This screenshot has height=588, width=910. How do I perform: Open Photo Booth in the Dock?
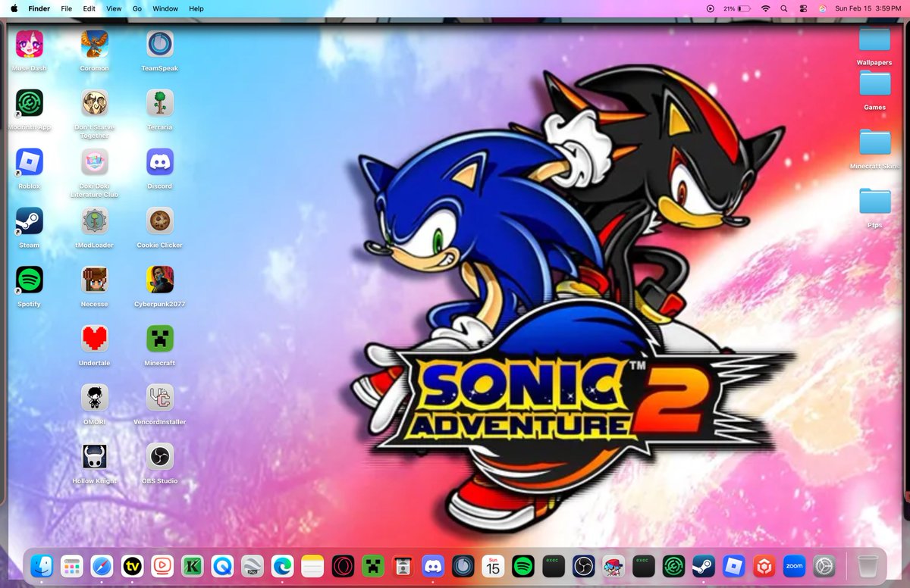tap(403, 565)
